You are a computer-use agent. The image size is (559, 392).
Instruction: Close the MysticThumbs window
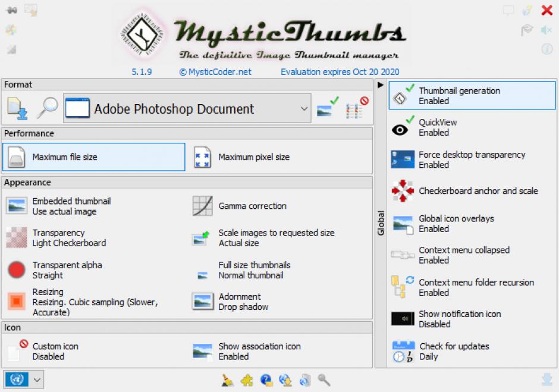[547, 10]
